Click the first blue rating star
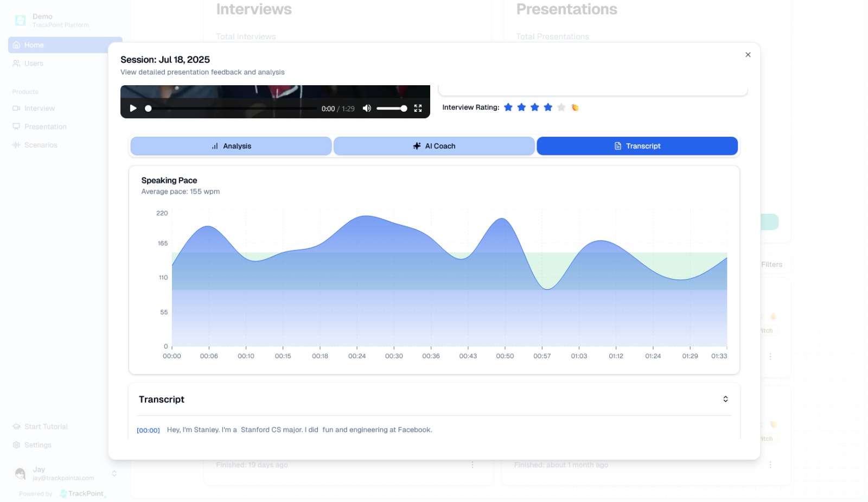This screenshot has width=868, height=502. [x=508, y=107]
